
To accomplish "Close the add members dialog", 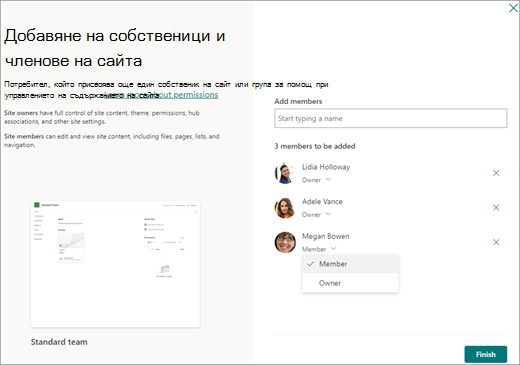I will tap(513, 8).
